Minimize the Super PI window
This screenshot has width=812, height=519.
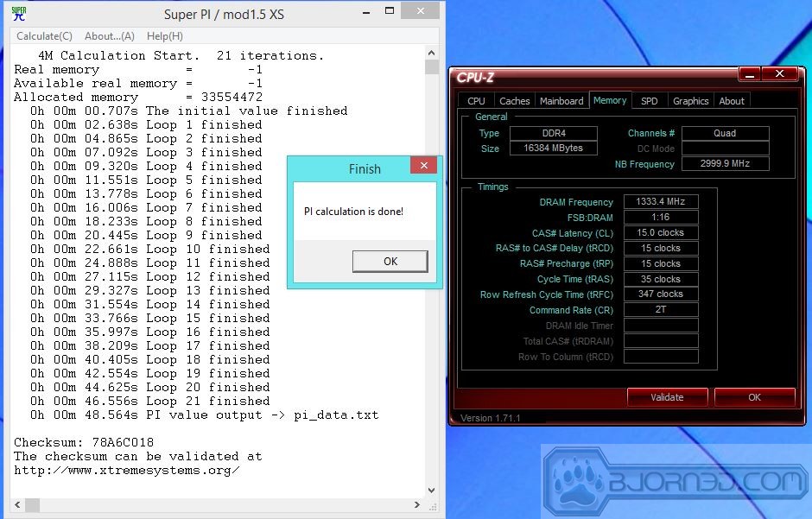tap(366, 12)
